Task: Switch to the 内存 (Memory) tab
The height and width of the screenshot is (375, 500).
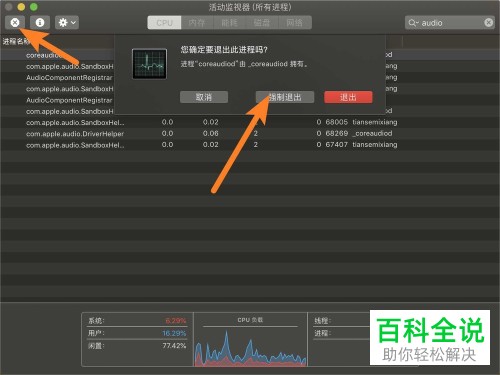Action: coord(197,23)
